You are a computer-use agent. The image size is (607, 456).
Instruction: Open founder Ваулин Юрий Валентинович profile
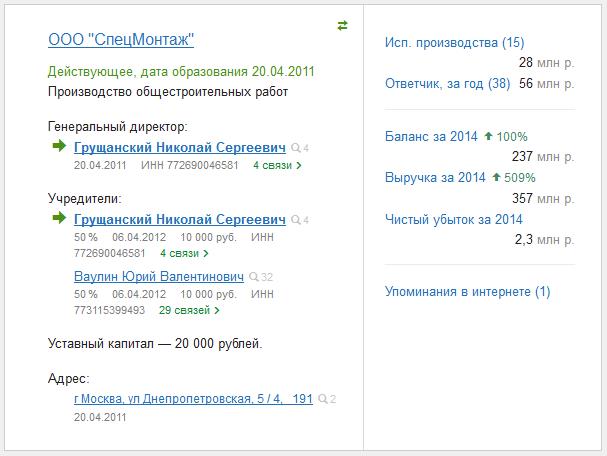[x=159, y=276]
